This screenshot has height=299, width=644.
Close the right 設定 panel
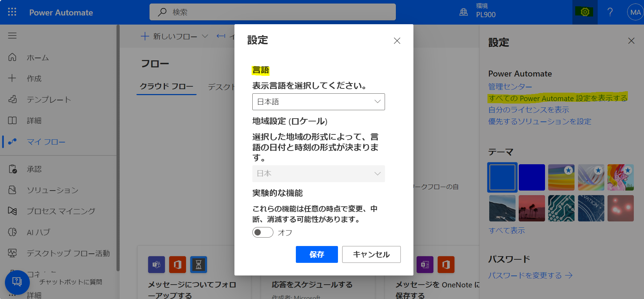click(631, 41)
